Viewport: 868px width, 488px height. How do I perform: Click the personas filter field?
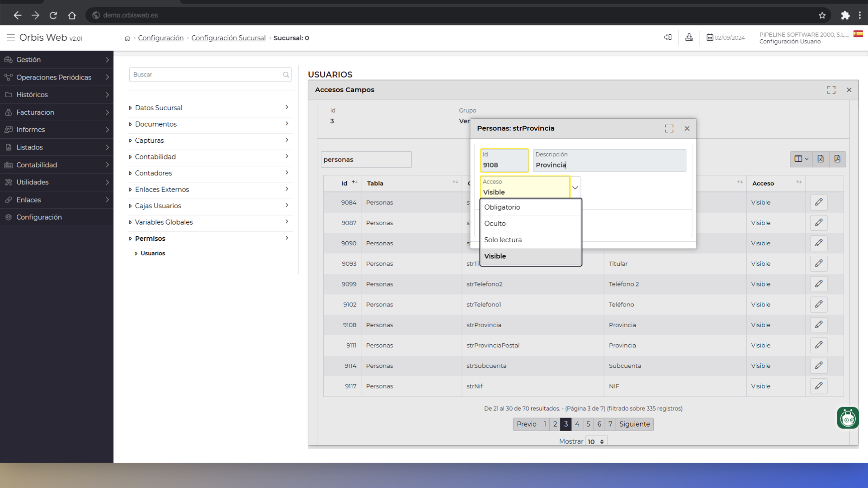tap(366, 160)
